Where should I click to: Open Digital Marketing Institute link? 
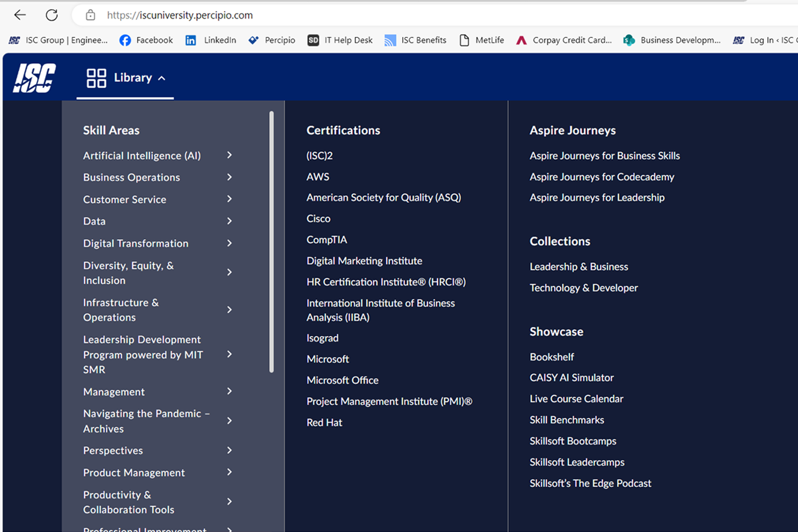(364, 261)
